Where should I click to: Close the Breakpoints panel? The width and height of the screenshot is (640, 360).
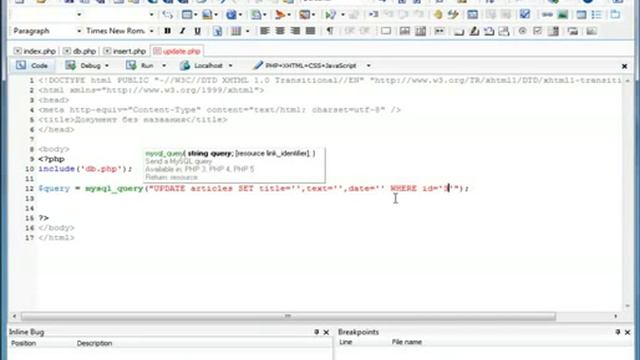click(627, 332)
